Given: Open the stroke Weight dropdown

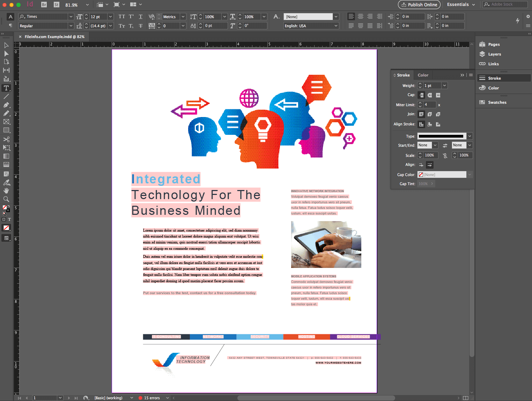Looking at the screenshot, I should point(444,86).
